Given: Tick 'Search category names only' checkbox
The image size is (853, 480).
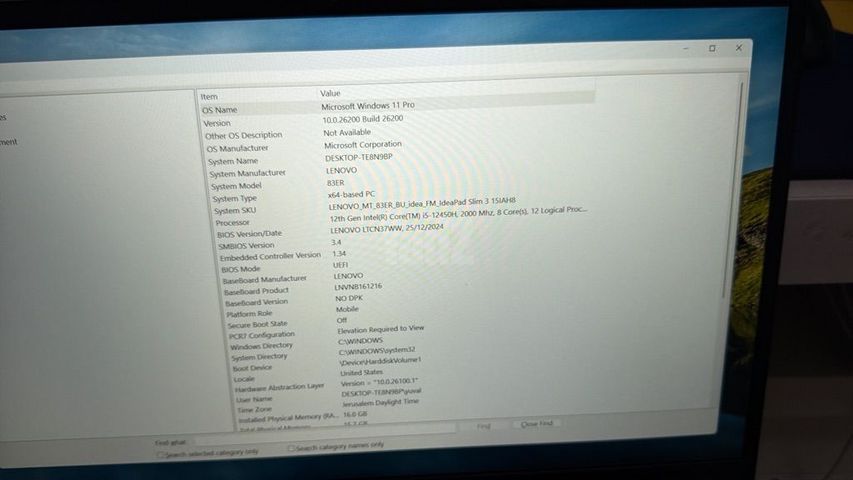Looking at the screenshot, I should 292,448.
